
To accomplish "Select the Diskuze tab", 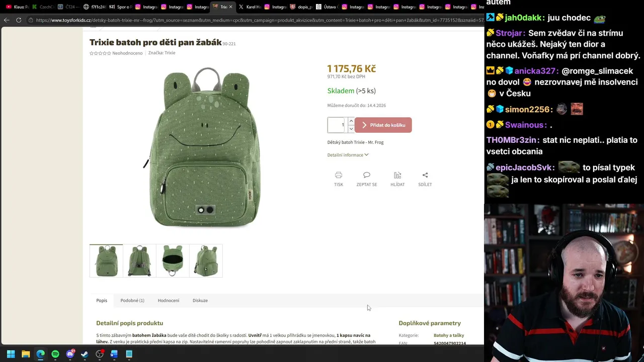I will 200,300.
